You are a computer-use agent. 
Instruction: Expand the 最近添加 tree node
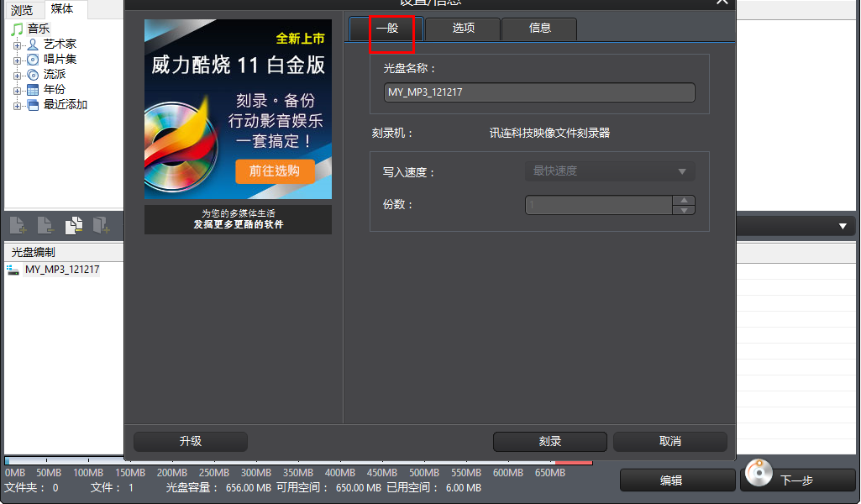pyautogui.click(x=17, y=106)
